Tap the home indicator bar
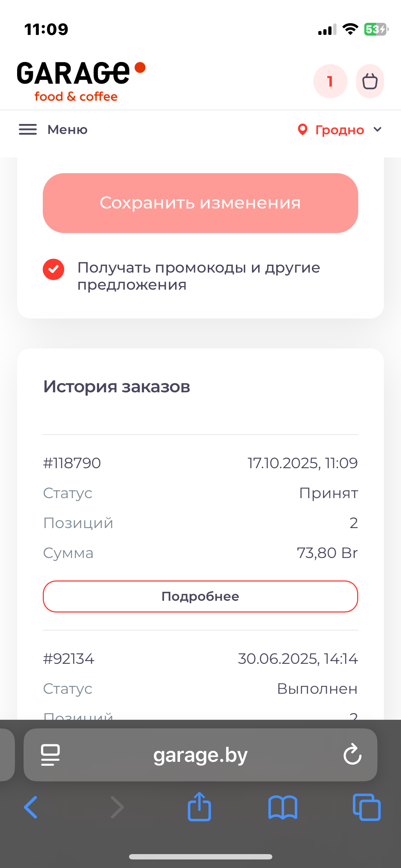The height and width of the screenshot is (868, 401). coord(200,857)
